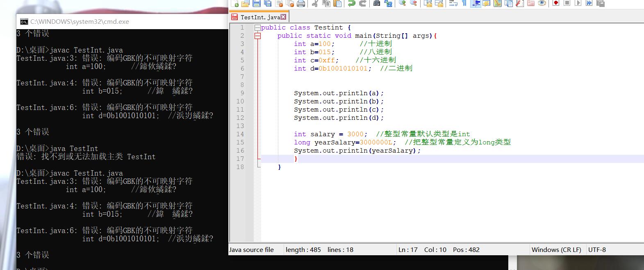Image resolution: width=644 pixels, height=270 pixels.
Task: Toggle synchronized horizontal scrolling
Action: coord(439,3)
